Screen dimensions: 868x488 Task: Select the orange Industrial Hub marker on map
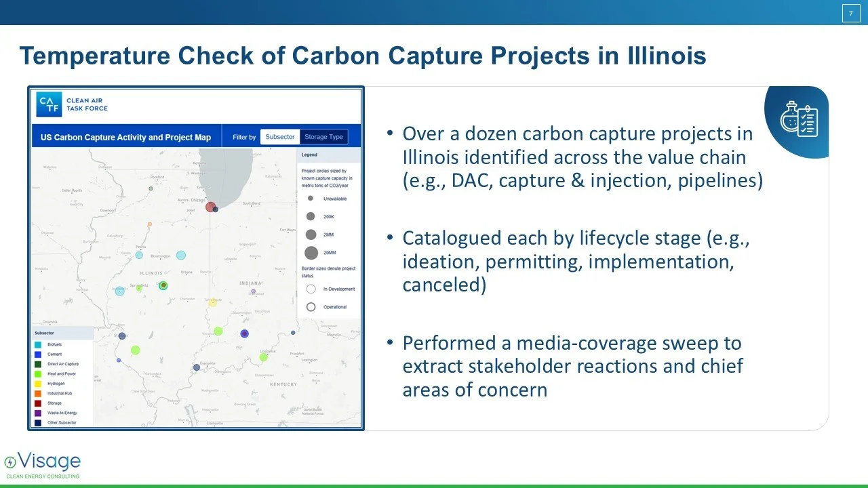(149, 224)
